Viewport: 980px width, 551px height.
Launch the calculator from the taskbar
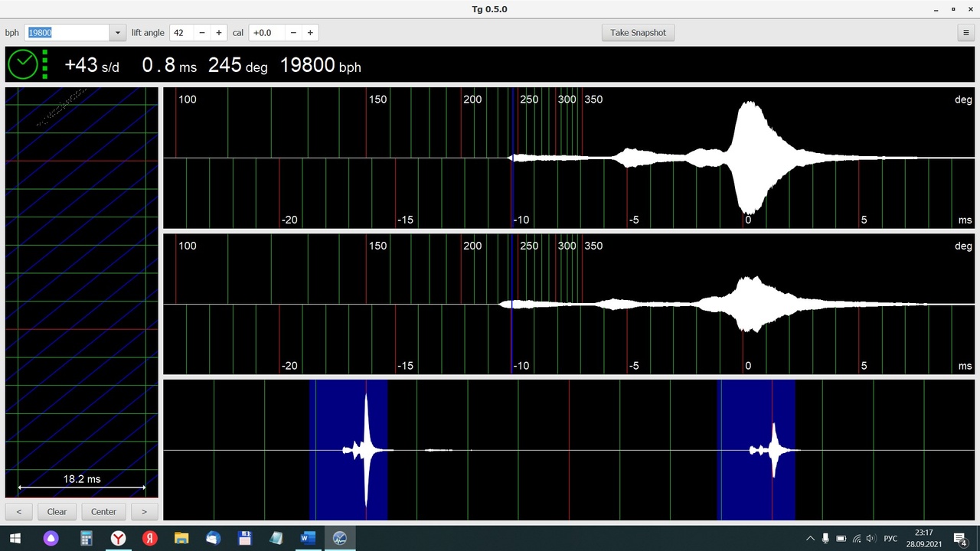click(87, 538)
